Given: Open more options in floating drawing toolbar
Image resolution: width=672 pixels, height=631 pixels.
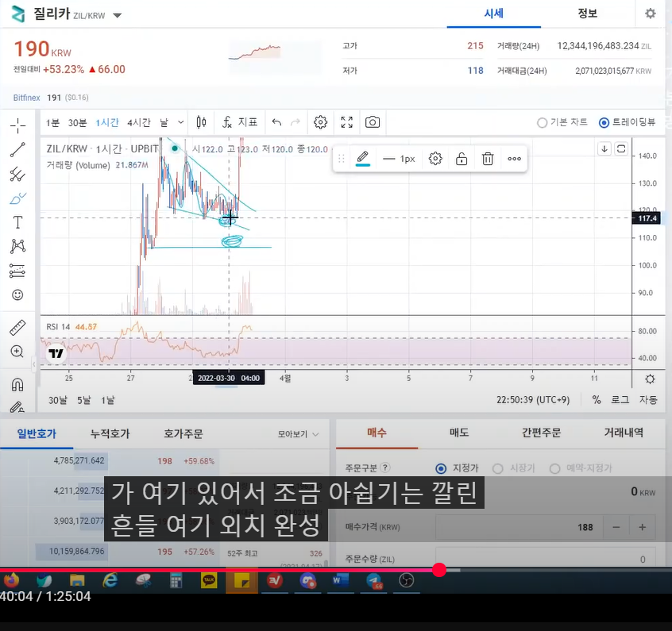Looking at the screenshot, I should (514, 159).
